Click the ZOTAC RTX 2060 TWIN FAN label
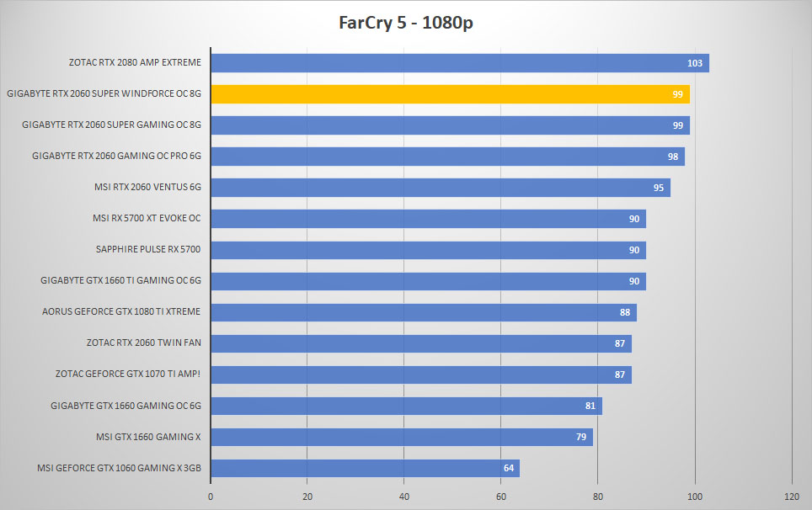This screenshot has width=812, height=510. pyautogui.click(x=143, y=343)
